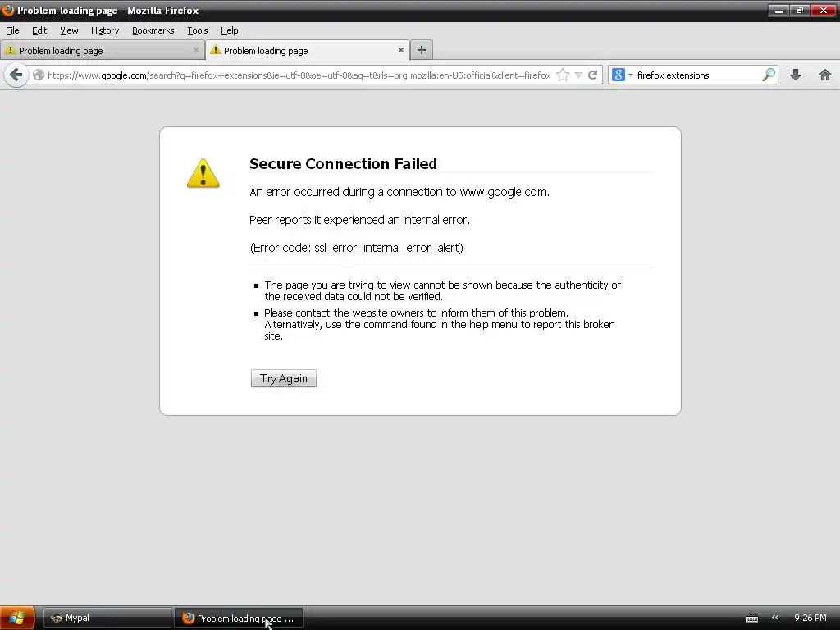Open the Tools menu
Image resolution: width=840 pixels, height=630 pixels.
pyautogui.click(x=198, y=30)
